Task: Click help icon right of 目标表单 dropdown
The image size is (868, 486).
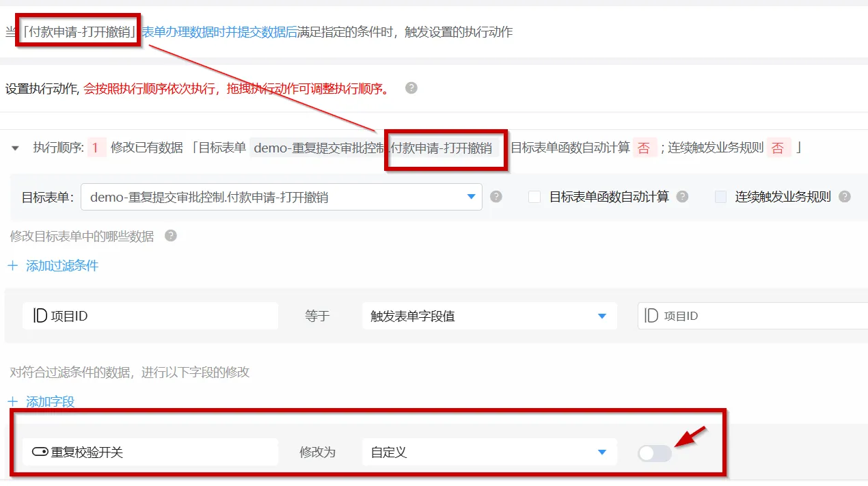Action: (x=496, y=197)
